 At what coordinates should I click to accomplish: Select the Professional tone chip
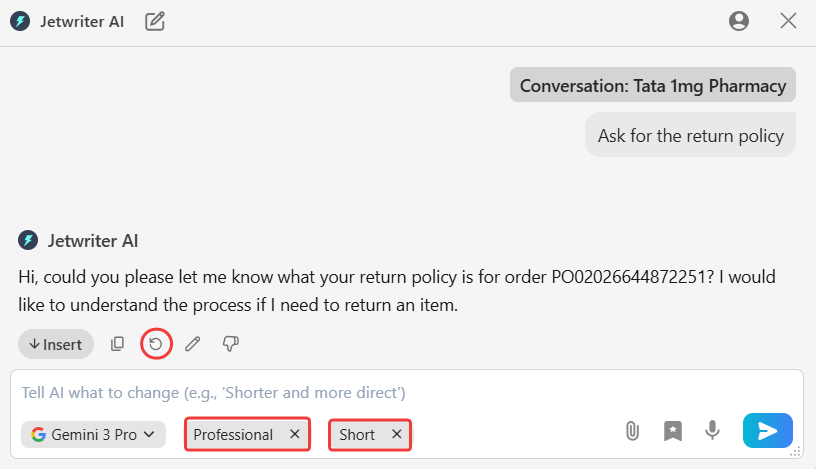click(233, 434)
